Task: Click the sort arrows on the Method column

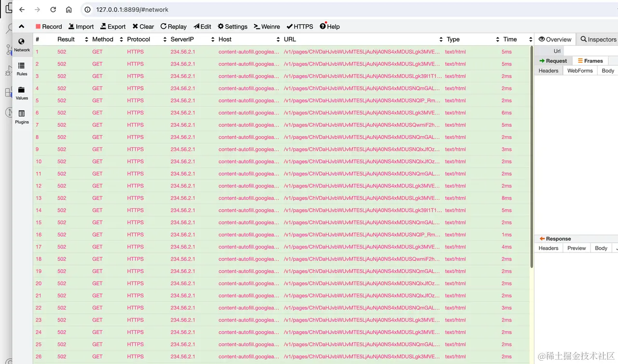Action: click(x=121, y=40)
